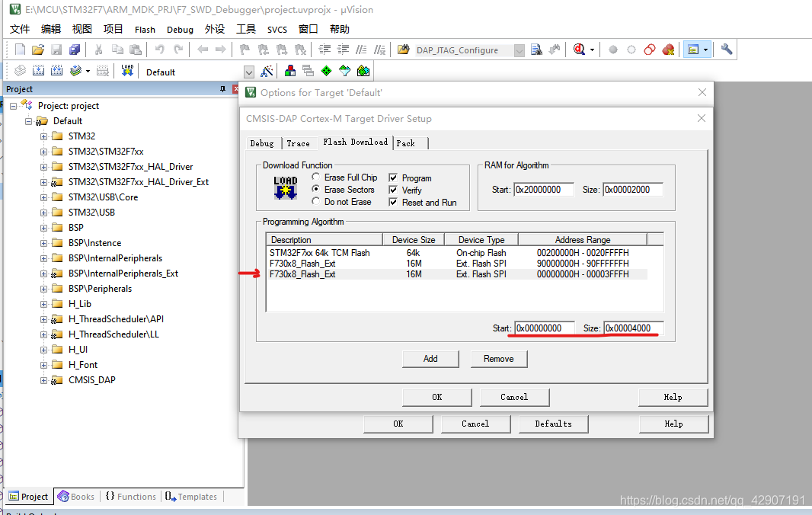Click the Start Debug Session icon
The width and height of the screenshot is (812, 515).
(579, 50)
